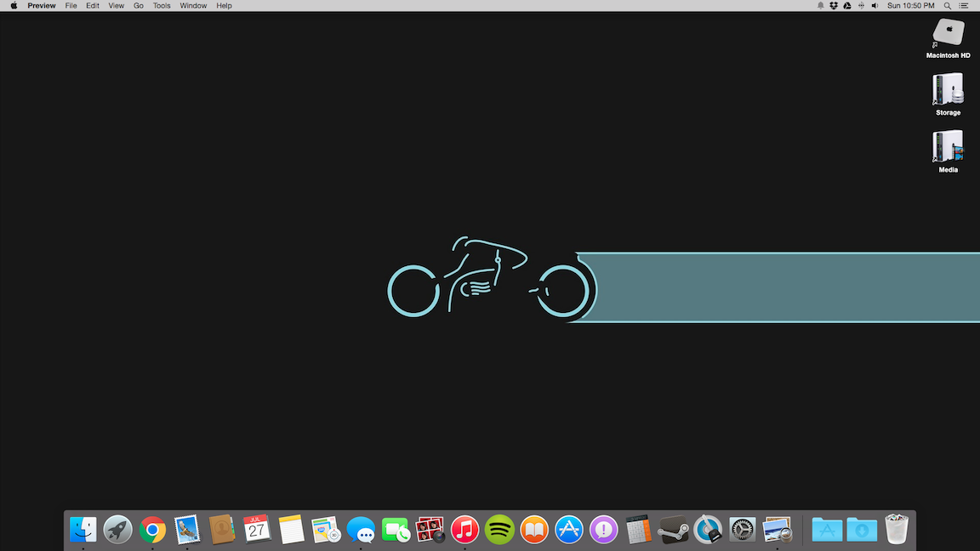
Task: Open the App Store icon
Action: [569, 530]
